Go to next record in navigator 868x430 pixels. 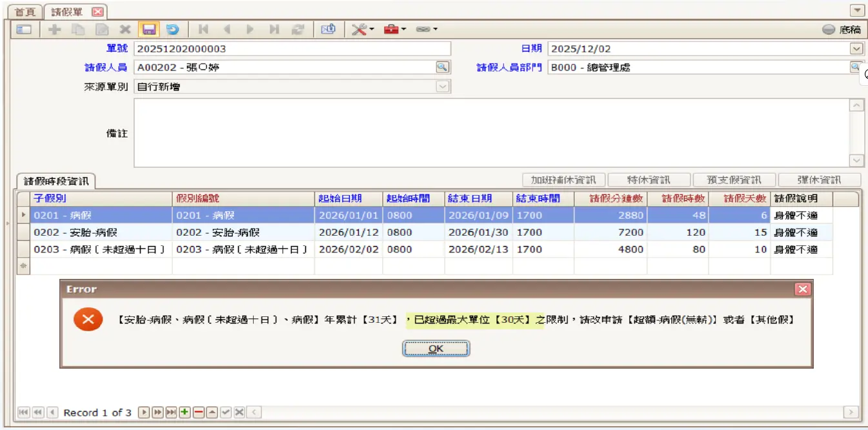click(144, 413)
